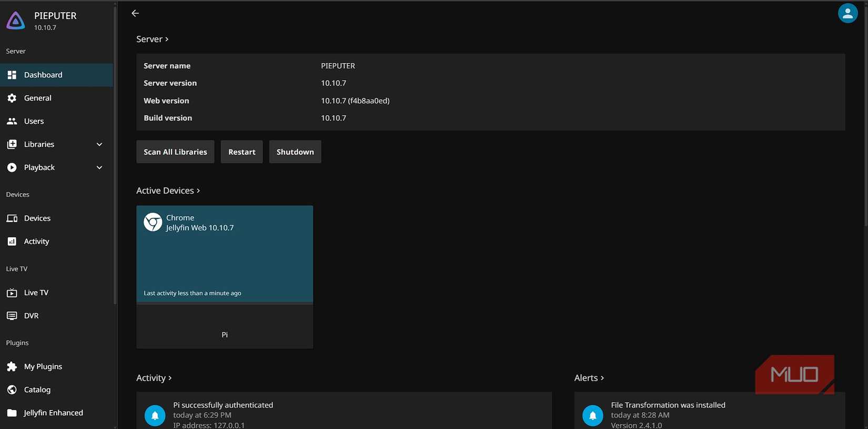Click the 'Jellyfin Web 10.10.7' client text
This screenshot has height=429, width=868.
click(x=200, y=228)
